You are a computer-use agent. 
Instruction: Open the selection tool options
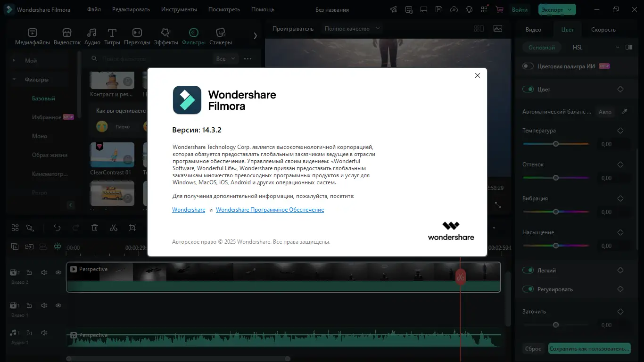coord(30,228)
